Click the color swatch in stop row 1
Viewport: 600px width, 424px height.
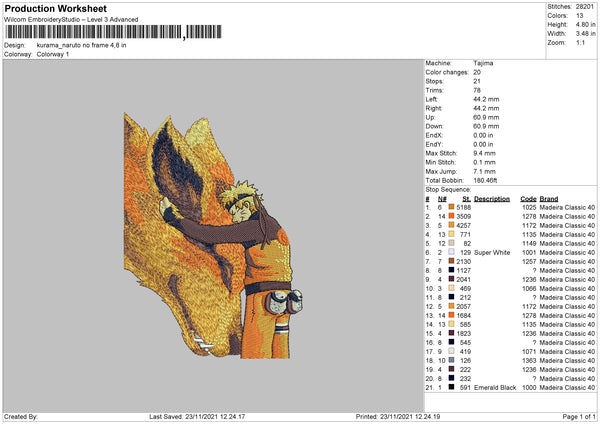tap(451, 207)
